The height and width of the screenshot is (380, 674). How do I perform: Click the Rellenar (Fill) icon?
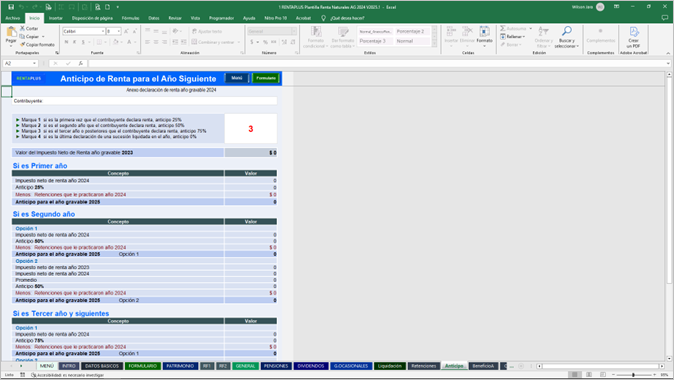502,37
